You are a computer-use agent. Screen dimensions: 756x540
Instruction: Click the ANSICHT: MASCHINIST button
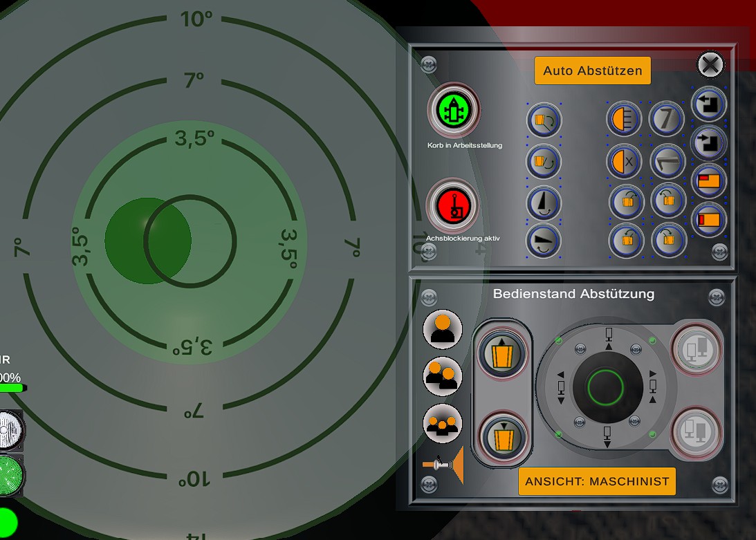click(597, 481)
